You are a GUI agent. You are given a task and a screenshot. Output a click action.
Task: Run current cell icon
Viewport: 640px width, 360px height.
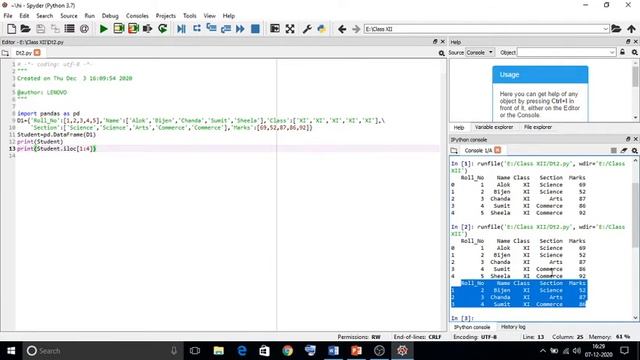pos(119,29)
